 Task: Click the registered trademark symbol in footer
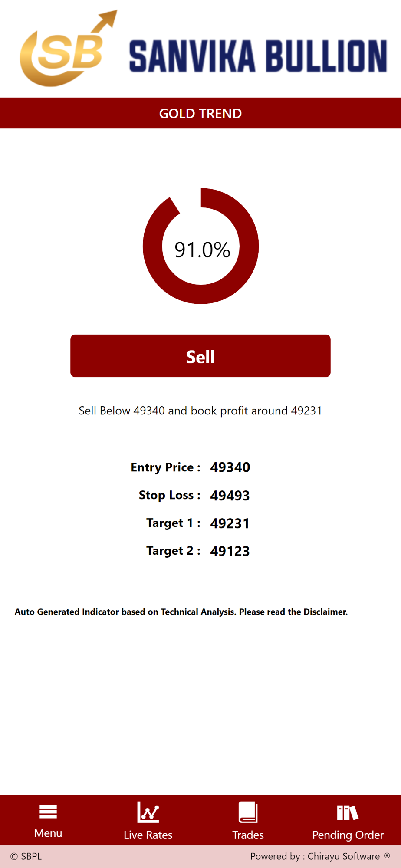[387, 855]
